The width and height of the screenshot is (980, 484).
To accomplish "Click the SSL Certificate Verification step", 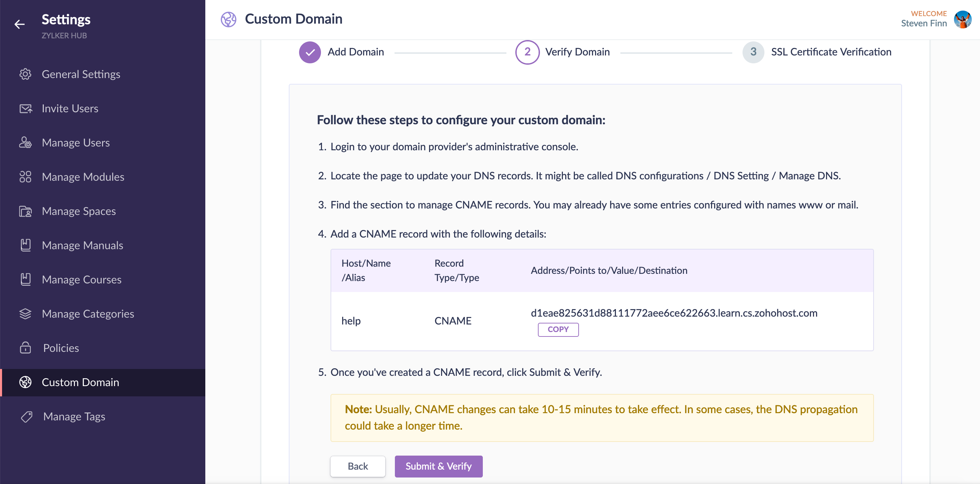I will [830, 52].
